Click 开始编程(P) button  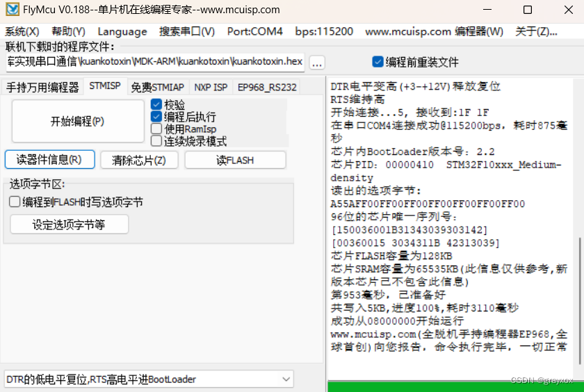tap(77, 121)
